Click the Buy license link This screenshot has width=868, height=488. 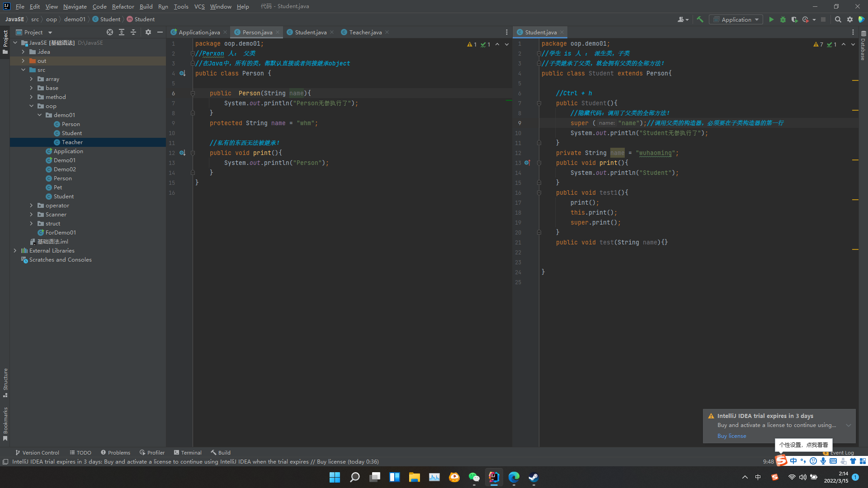click(731, 436)
